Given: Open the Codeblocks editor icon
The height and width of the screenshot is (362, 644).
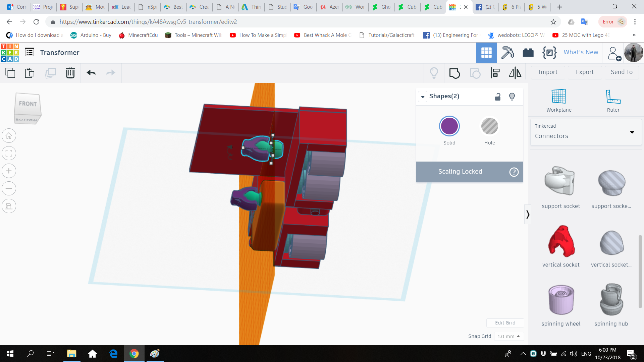Looking at the screenshot, I should pyautogui.click(x=549, y=52).
